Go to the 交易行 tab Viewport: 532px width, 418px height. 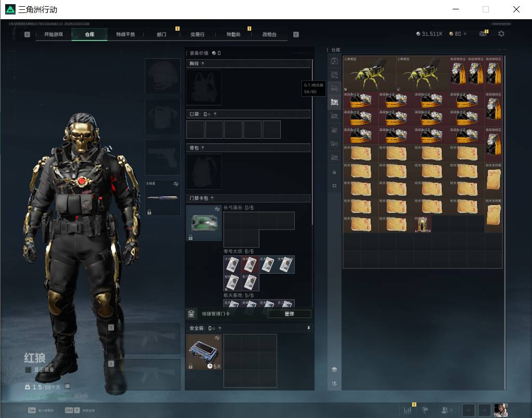197,34
